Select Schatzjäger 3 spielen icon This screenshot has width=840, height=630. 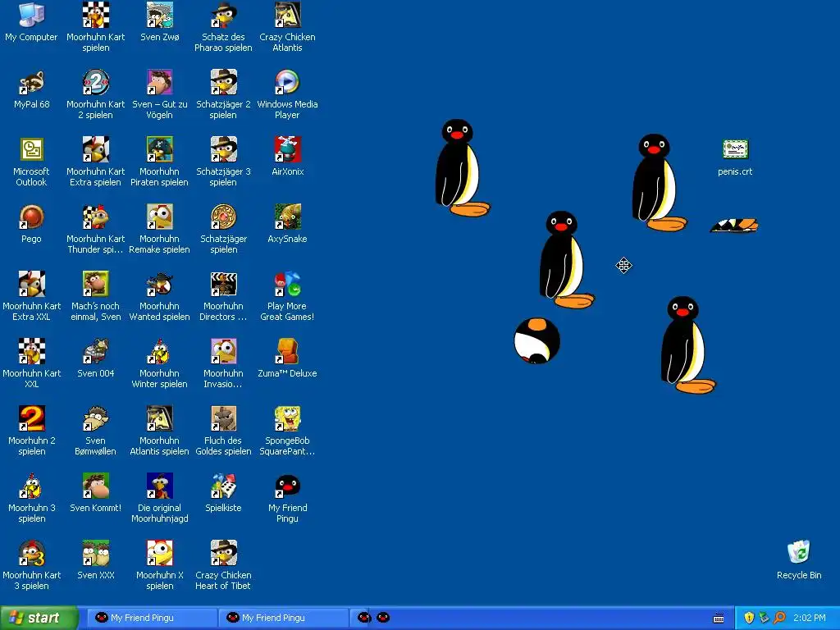coord(223,149)
